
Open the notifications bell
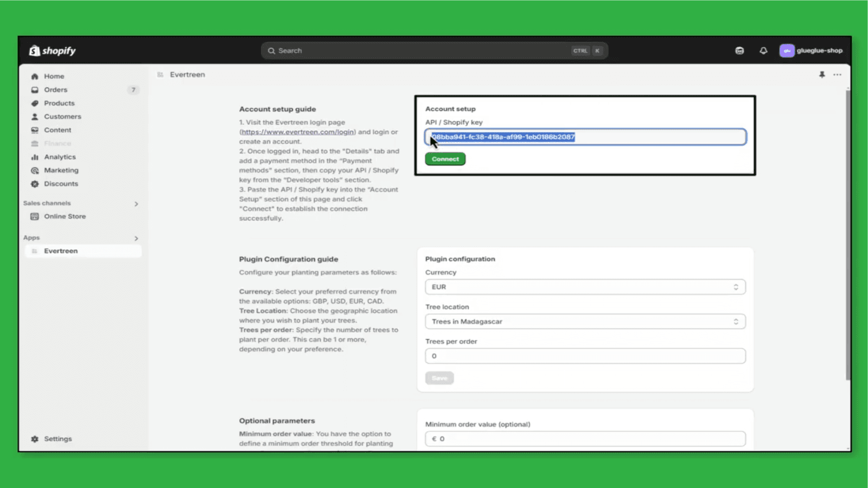pyautogui.click(x=763, y=50)
